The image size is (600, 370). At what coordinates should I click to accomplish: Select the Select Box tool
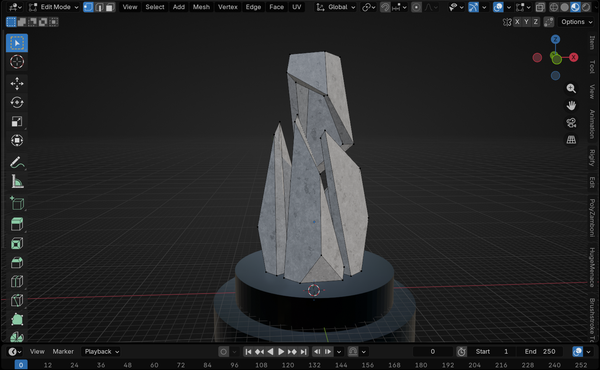17,43
